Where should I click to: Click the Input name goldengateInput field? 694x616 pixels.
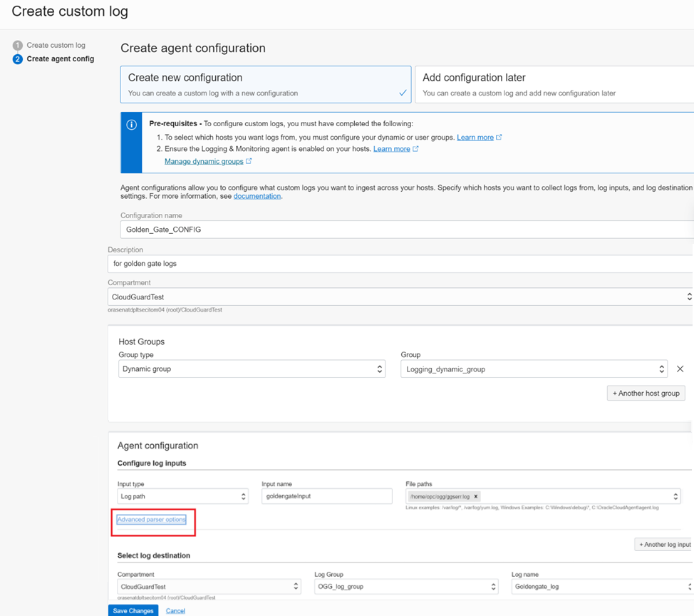(326, 496)
